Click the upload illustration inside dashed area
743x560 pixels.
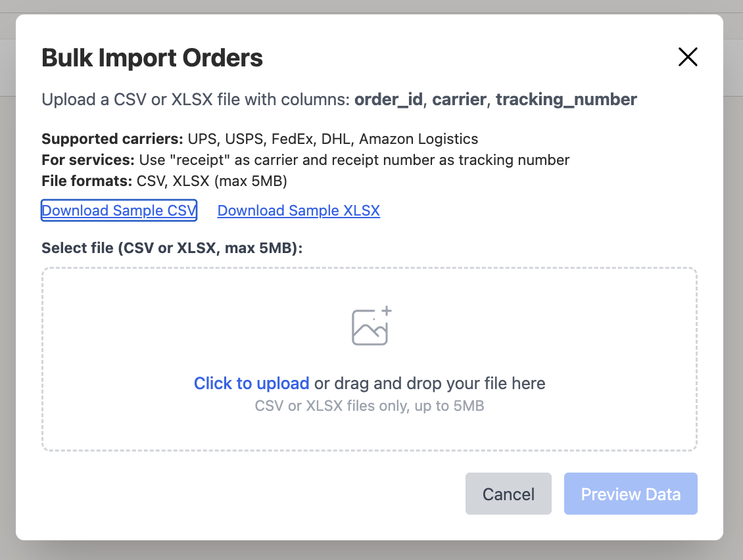click(370, 326)
